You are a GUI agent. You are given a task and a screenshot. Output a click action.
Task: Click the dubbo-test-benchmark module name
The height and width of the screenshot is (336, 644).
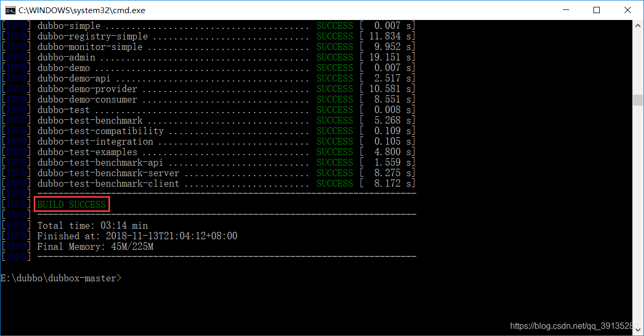click(x=90, y=120)
